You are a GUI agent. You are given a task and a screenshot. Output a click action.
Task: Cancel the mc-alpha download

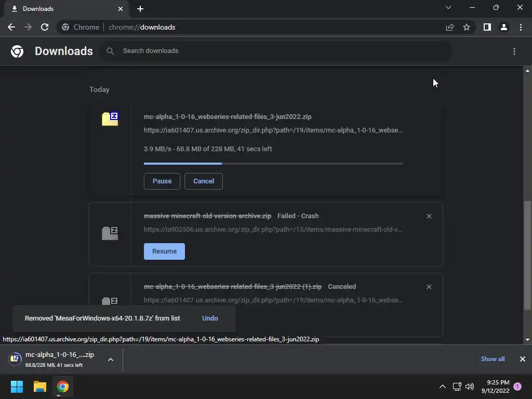point(204,181)
